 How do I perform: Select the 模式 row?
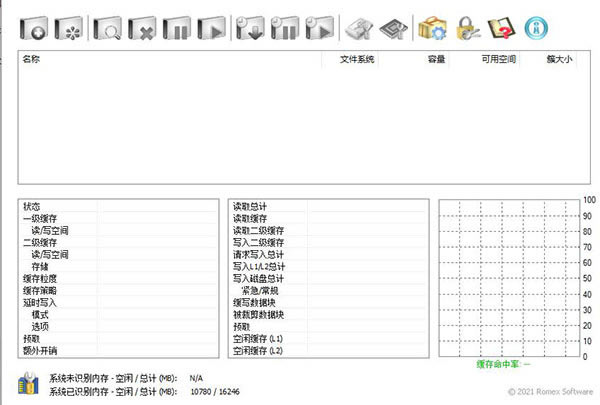118,314
